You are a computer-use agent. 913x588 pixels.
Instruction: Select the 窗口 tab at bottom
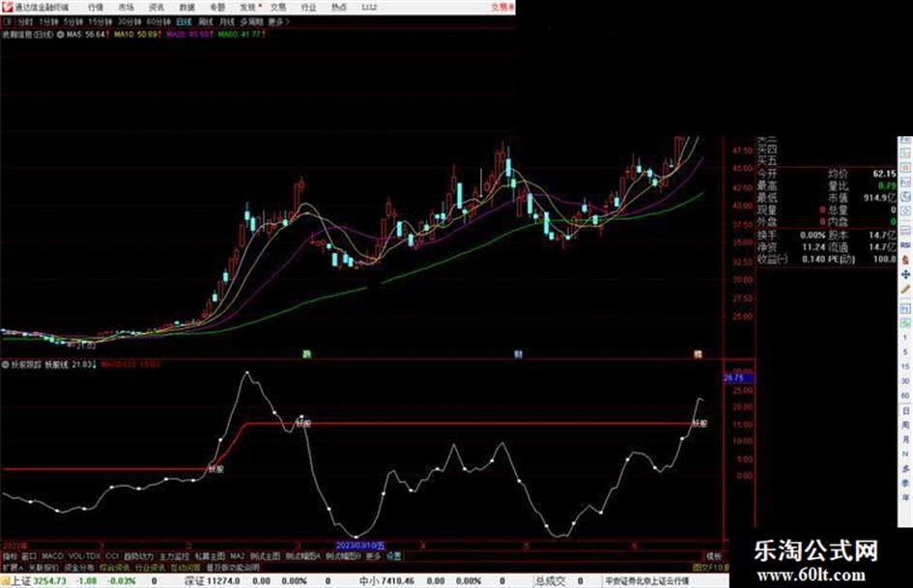(x=29, y=556)
